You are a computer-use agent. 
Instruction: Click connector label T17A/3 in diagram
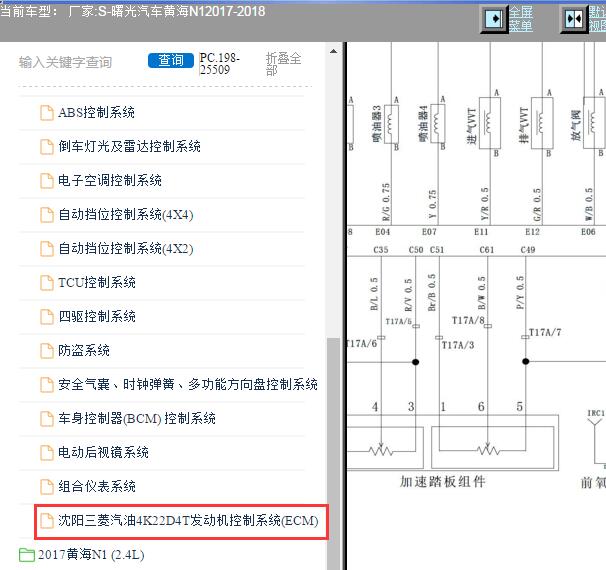(x=458, y=345)
